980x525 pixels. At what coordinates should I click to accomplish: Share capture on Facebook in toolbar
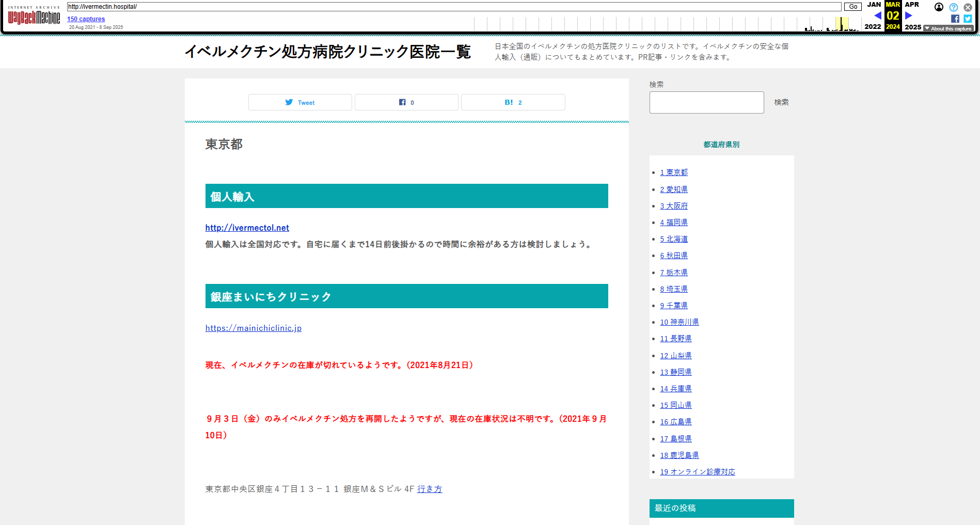pos(955,19)
